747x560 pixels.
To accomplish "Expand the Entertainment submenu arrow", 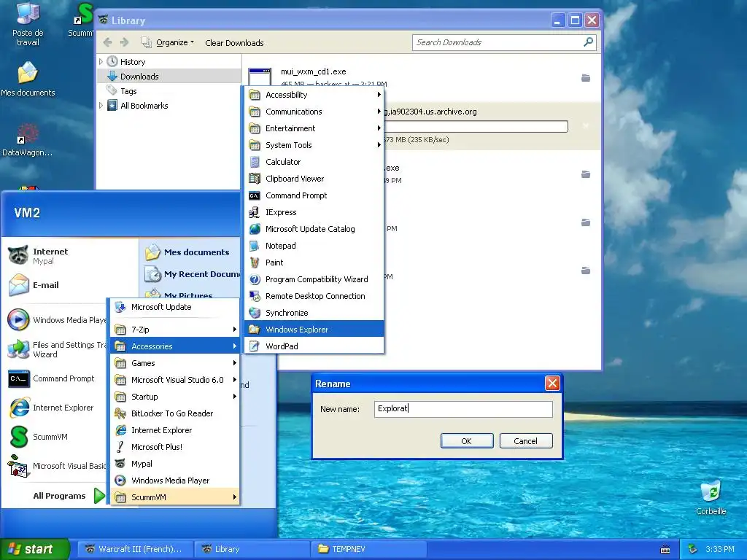I will [379, 128].
